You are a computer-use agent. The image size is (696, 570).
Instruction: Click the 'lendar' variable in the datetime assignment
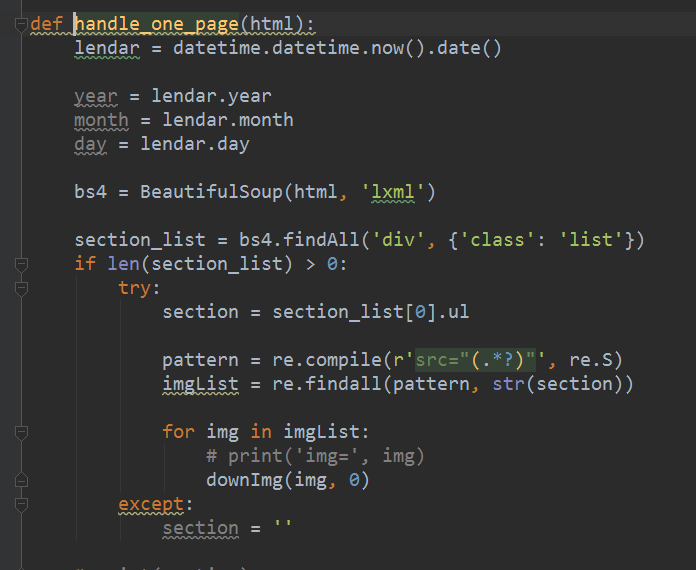(107, 48)
